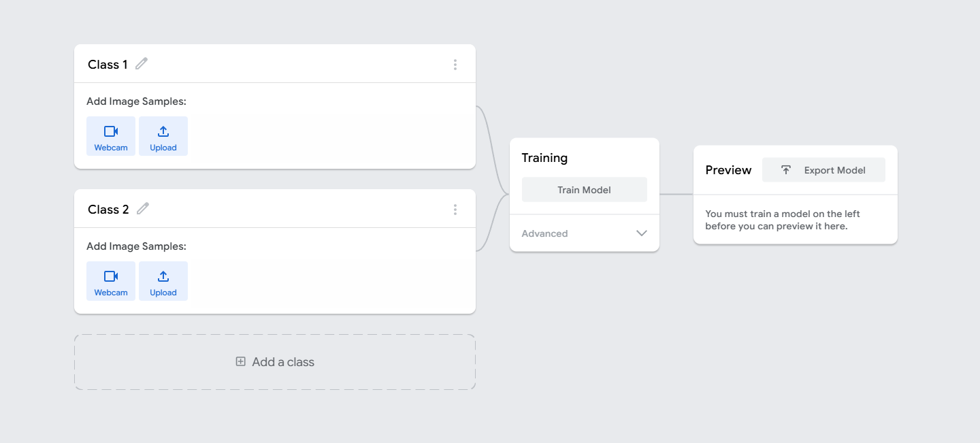Viewport: 980px width, 443px height.
Task: Click the Export Model text label
Action: tap(834, 170)
